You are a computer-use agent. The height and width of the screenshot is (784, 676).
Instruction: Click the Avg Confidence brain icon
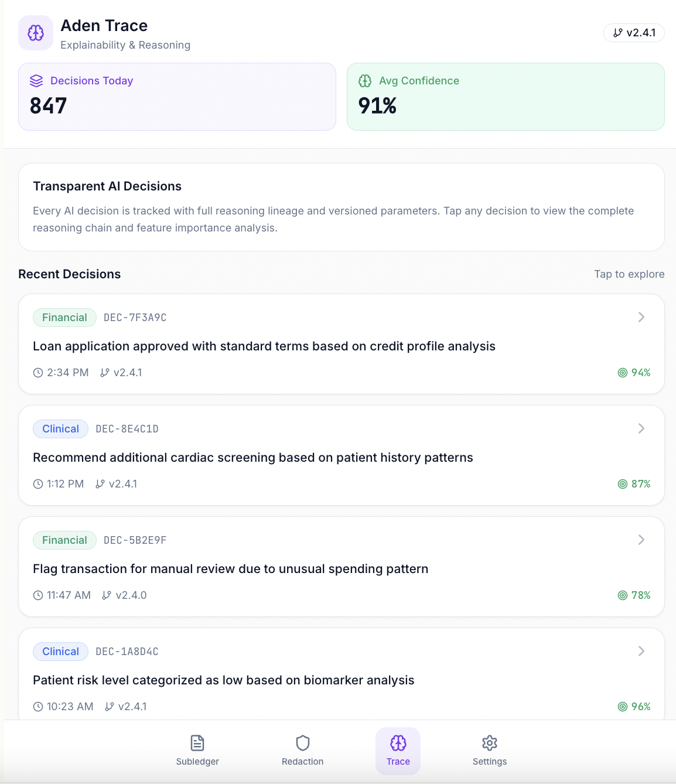tap(365, 81)
